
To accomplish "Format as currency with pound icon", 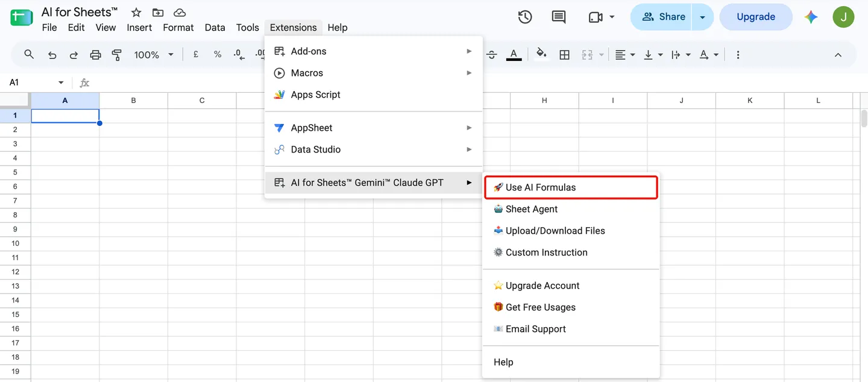I will pyautogui.click(x=196, y=54).
